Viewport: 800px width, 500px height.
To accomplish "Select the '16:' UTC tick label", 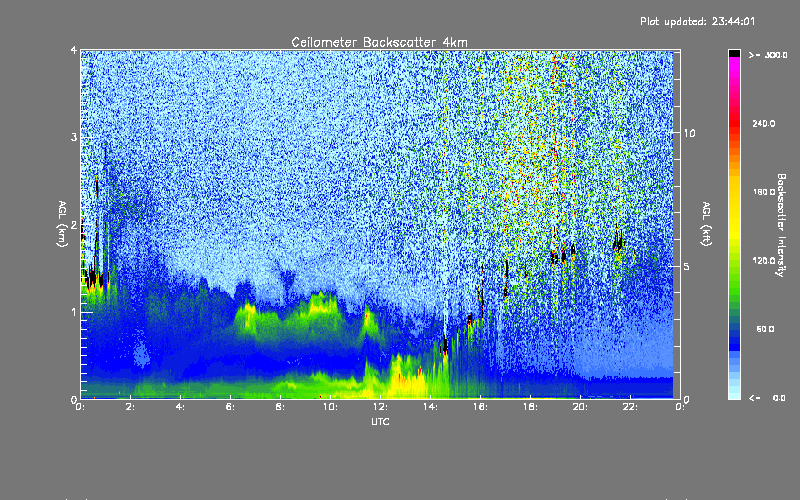I will point(480,407).
